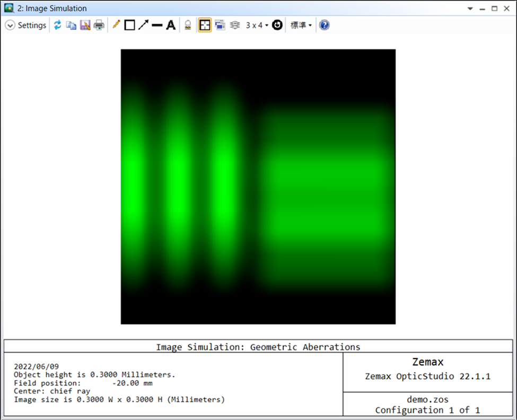Click the save image icon

click(x=85, y=25)
